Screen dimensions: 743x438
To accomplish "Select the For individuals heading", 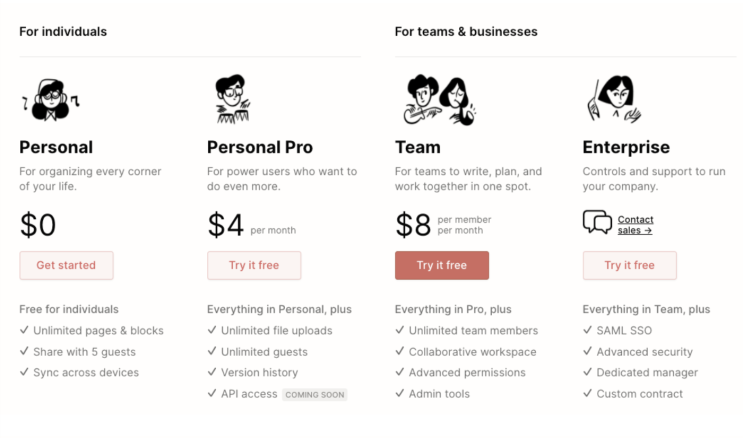I will (63, 32).
